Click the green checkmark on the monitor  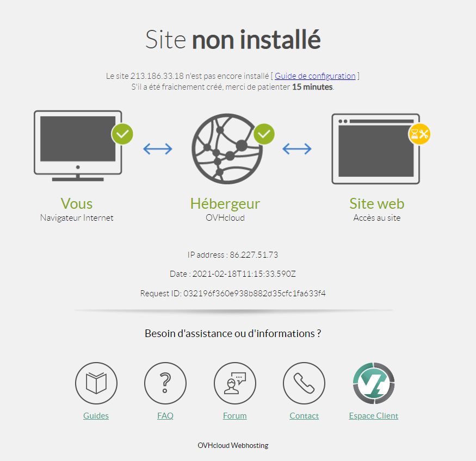click(x=122, y=134)
